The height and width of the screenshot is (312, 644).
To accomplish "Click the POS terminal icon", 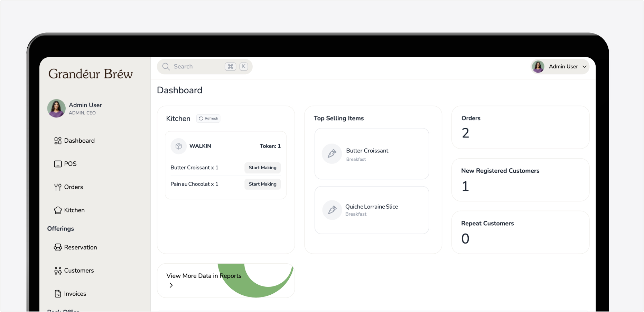I will click(58, 164).
